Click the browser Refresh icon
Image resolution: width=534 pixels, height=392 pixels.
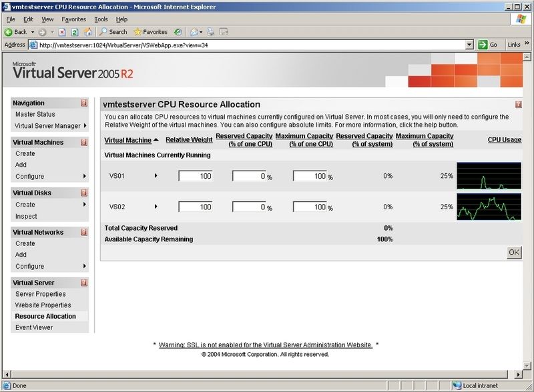75,32
